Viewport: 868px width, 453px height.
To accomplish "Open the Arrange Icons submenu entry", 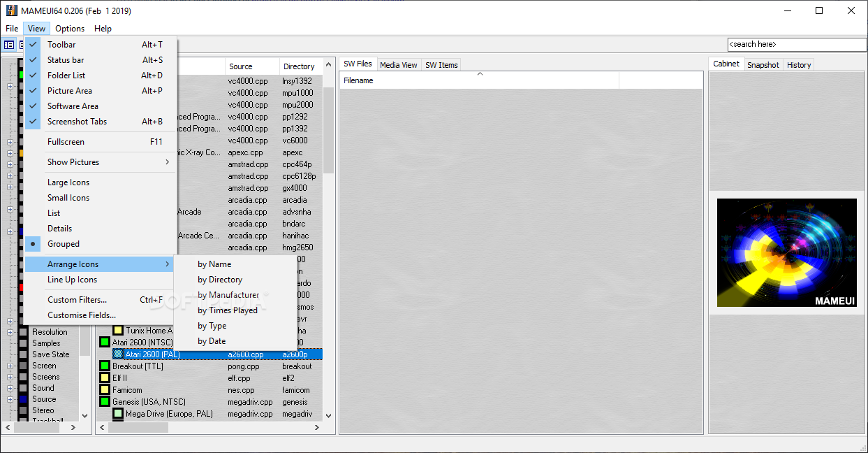I will (x=101, y=264).
